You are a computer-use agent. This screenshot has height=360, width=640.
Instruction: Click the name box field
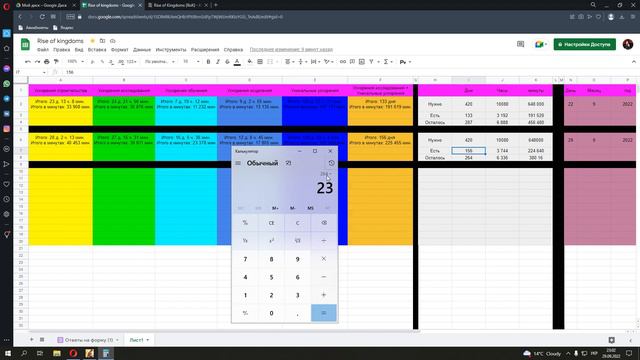(31, 72)
